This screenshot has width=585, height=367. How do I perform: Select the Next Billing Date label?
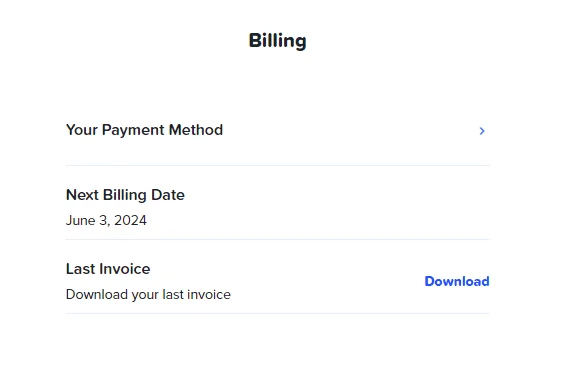125,195
